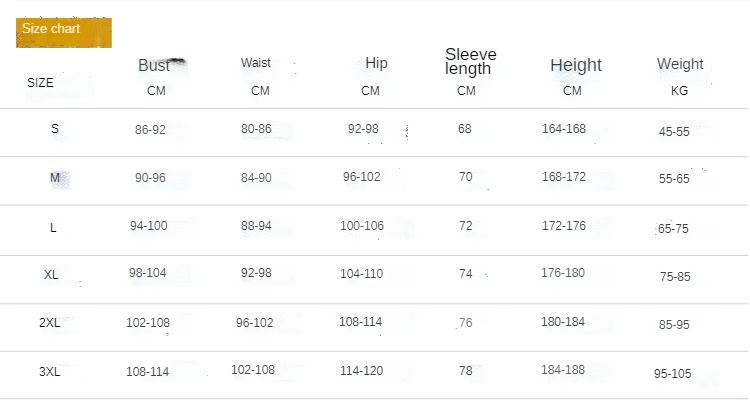
Task: Click the 96-102 waist value
Action: [x=254, y=323]
